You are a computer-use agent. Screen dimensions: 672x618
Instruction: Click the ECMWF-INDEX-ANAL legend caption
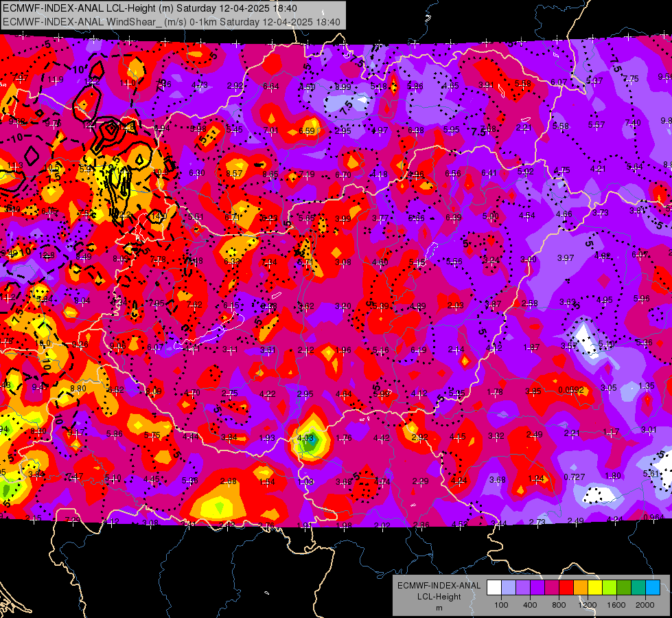pyautogui.click(x=439, y=586)
